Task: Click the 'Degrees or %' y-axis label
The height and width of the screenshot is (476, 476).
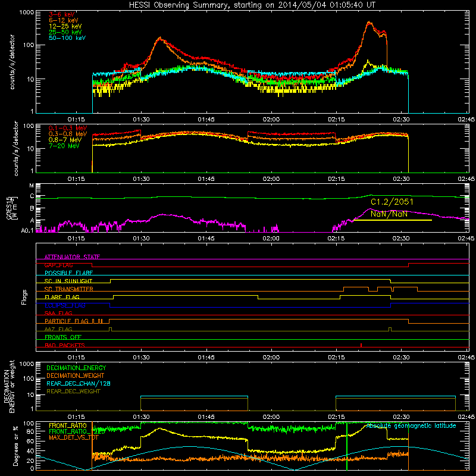Action: click(15, 446)
